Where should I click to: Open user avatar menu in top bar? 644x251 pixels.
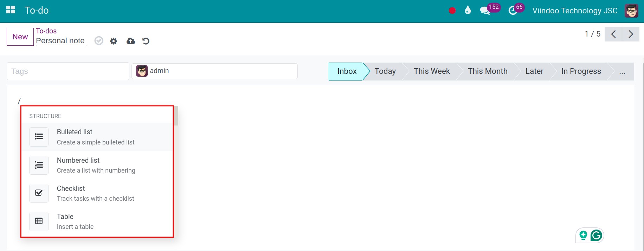631,11
